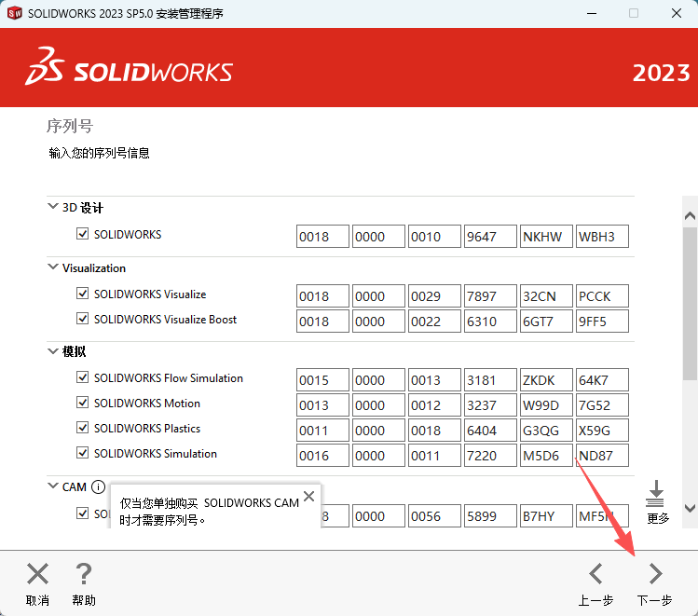The height and width of the screenshot is (616, 698).
Task: Click scrollbar up arrow
Action: click(x=690, y=216)
